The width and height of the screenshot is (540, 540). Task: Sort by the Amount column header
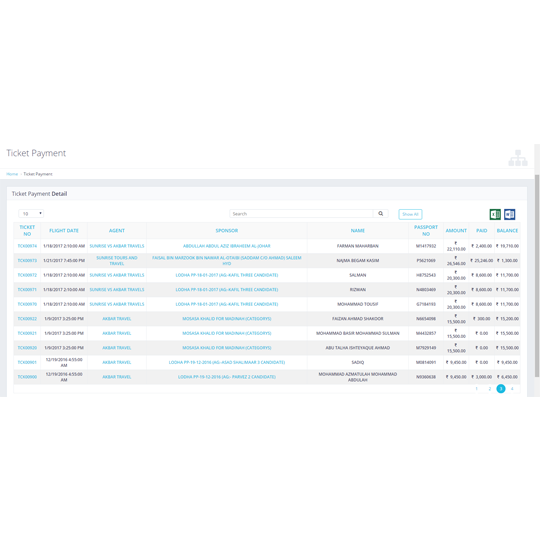[x=456, y=230]
